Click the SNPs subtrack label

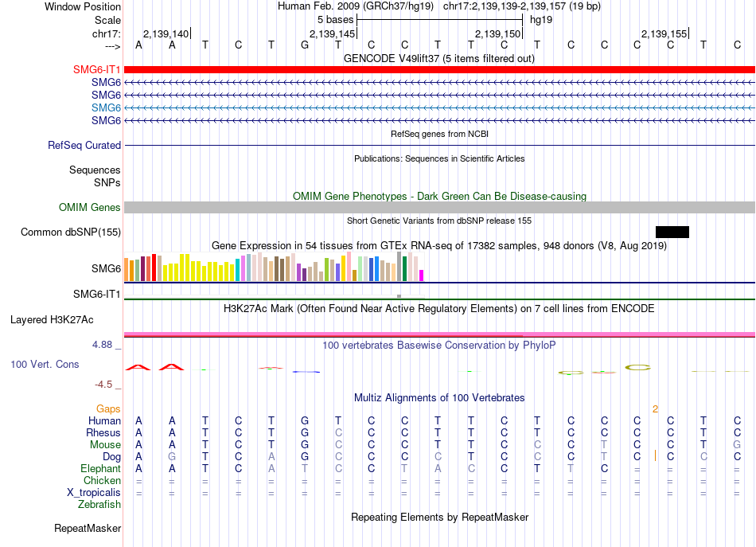pos(107,183)
